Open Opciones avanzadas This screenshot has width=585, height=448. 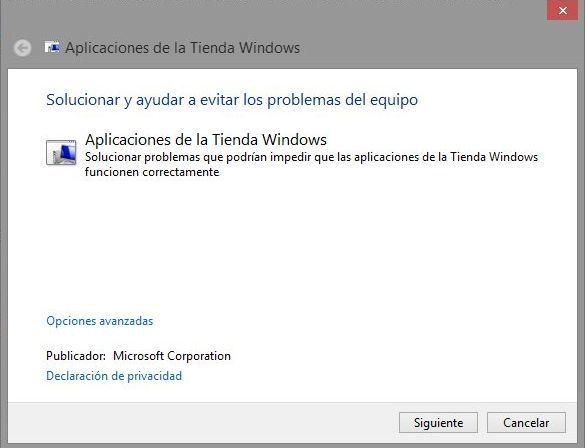click(100, 321)
